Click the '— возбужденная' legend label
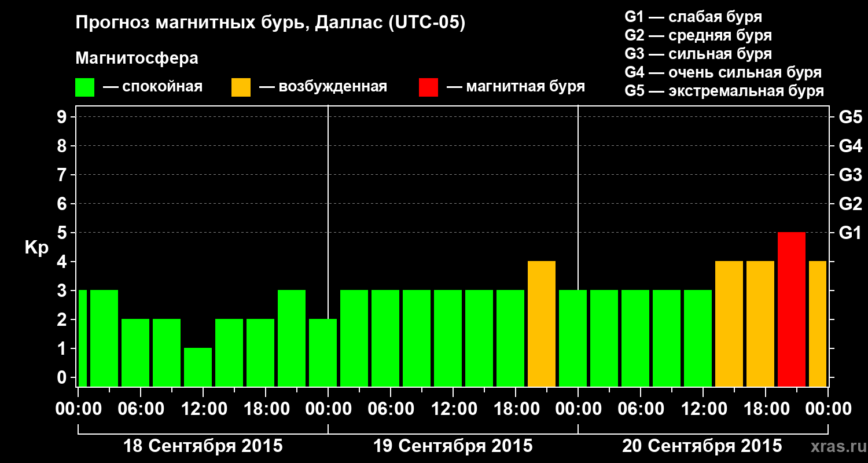 coord(323,87)
